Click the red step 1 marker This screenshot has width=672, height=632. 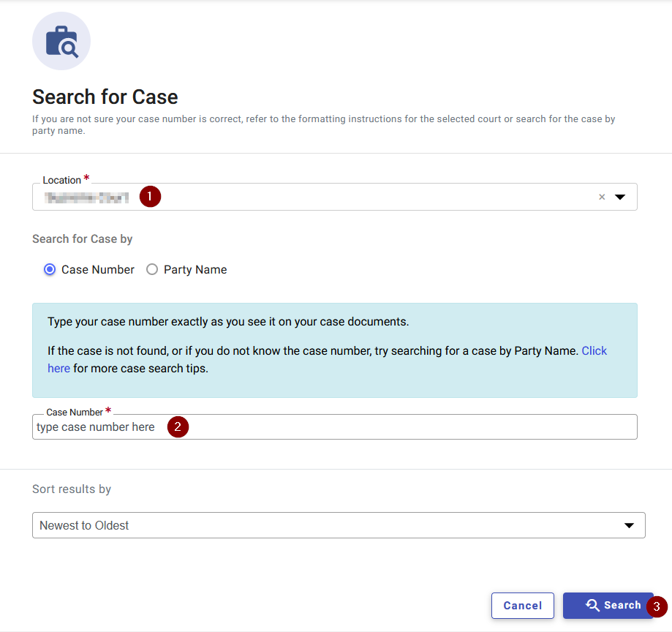point(150,196)
